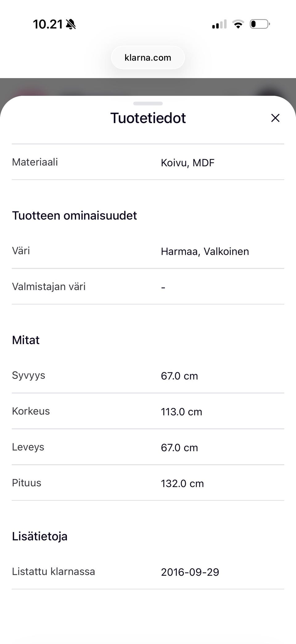Select the 113.0 cm Korkeus value
The width and height of the screenshot is (296, 644).
click(181, 412)
